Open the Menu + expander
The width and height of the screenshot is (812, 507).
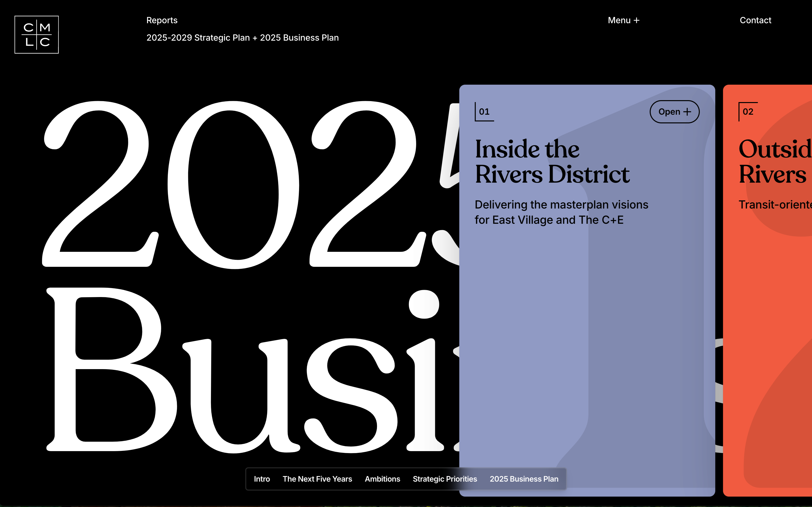[x=623, y=21]
